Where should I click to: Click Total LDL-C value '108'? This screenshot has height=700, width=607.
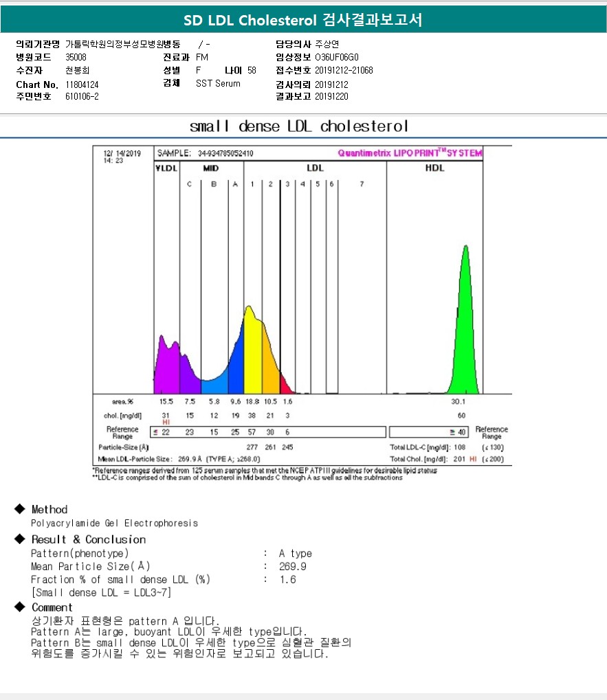[x=460, y=447]
